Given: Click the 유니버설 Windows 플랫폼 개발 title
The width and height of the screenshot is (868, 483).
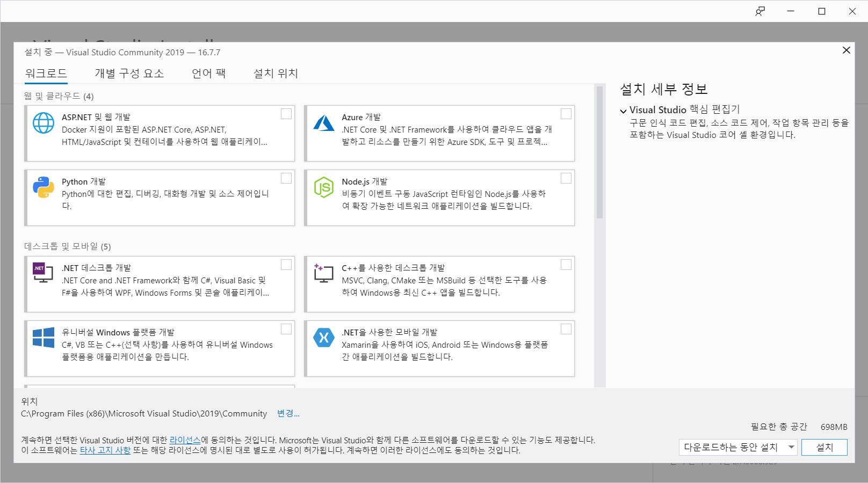Looking at the screenshot, I should click(x=118, y=332).
